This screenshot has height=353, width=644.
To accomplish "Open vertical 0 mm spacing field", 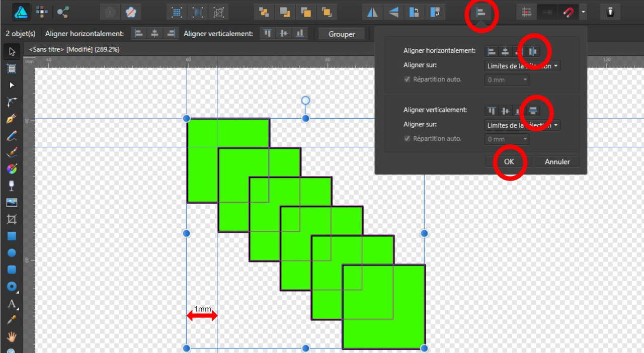I will pos(507,139).
